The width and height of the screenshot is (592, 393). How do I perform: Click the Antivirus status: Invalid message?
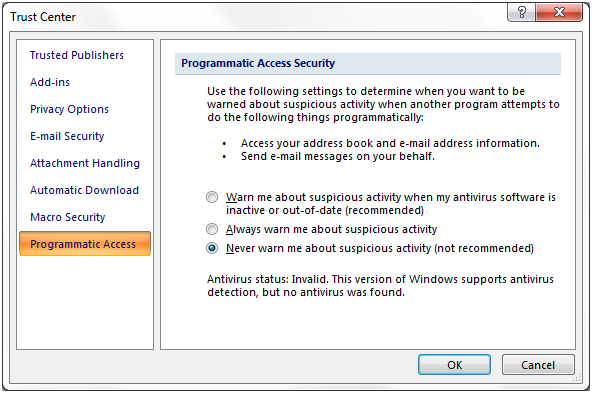[x=380, y=286]
